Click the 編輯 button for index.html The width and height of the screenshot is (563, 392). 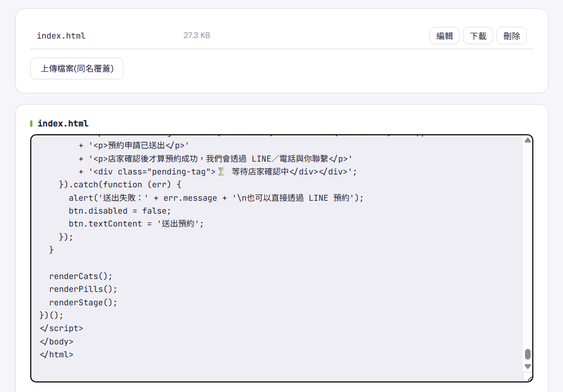click(x=444, y=36)
